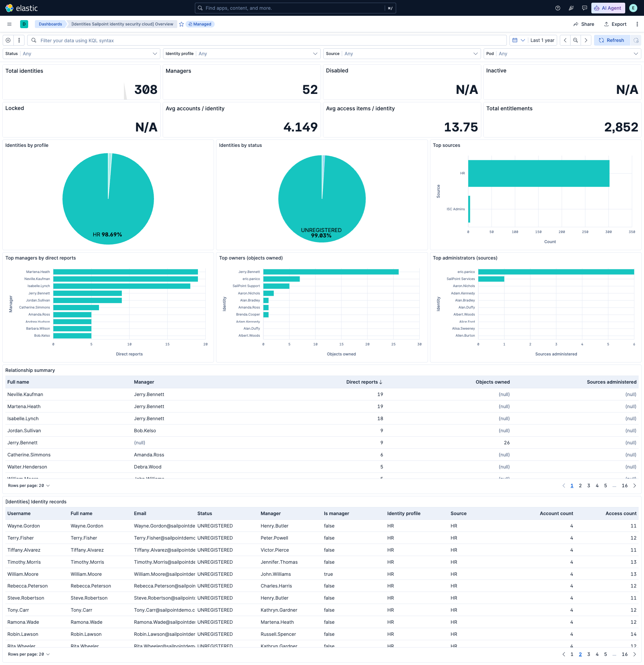The height and width of the screenshot is (665, 644).
Task: Go to page 1 of Identity records
Action: 572,654
